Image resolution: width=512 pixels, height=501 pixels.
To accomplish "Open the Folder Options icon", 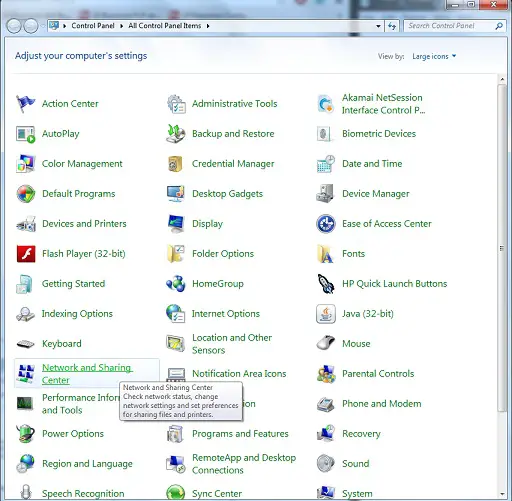I will point(176,254).
